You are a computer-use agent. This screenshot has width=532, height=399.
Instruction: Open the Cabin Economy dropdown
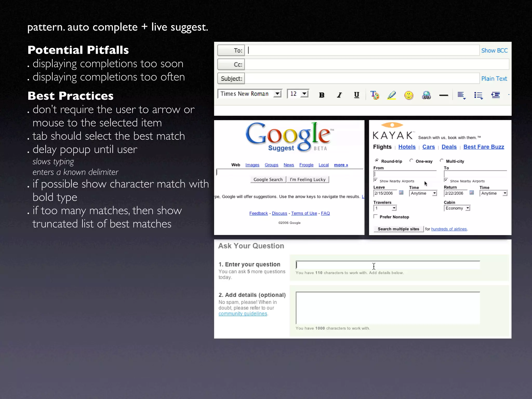pos(457,208)
